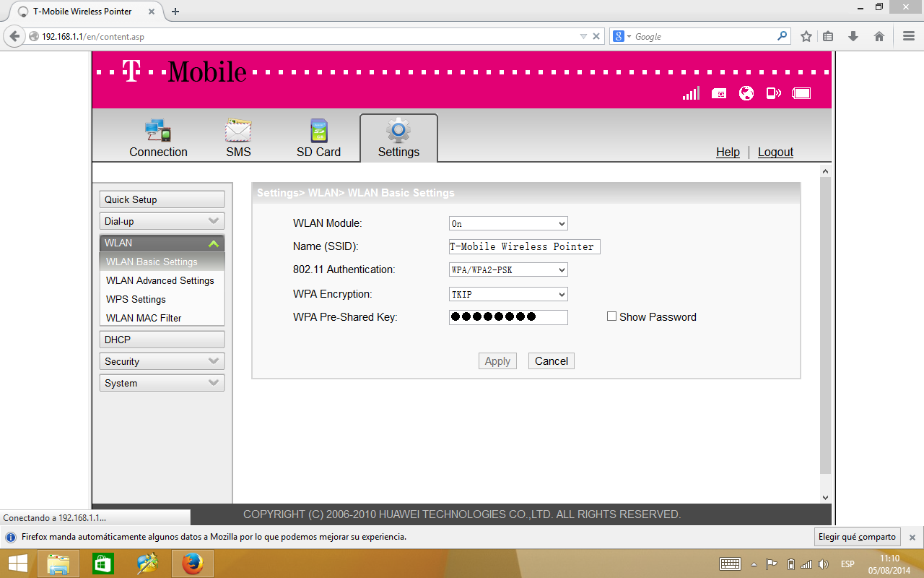Click the Logout link
Viewport: 924px width, 578px height.
[775, 152]
